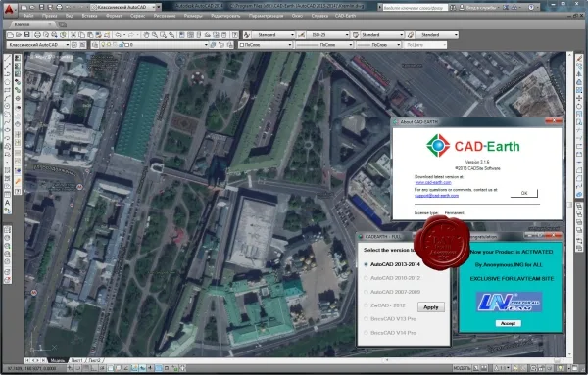Viewport: 588px width, 375px height.
Task: Click the coordinates readout in the status bar
Action: coord(32,368)
